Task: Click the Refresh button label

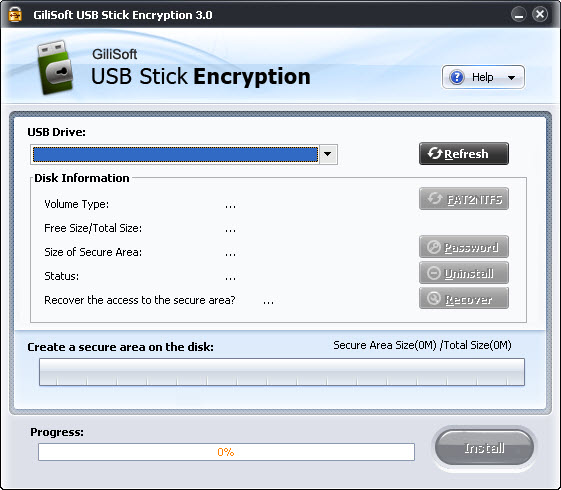Action: pos(466,154)
